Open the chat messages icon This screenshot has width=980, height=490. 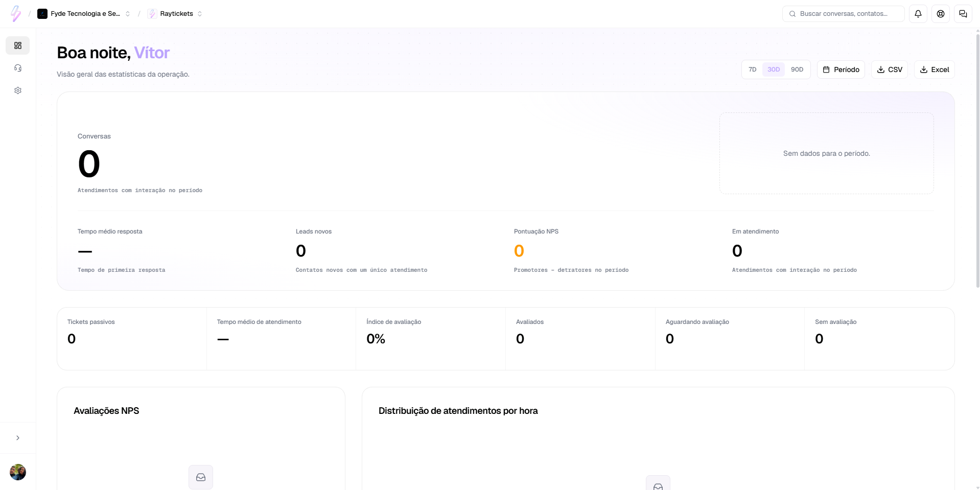click(963, 14)
